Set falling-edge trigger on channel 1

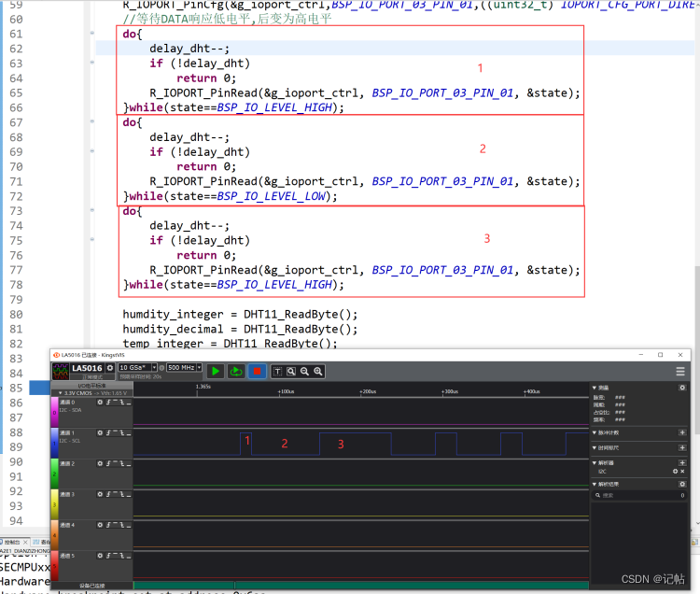pos(122,433)
